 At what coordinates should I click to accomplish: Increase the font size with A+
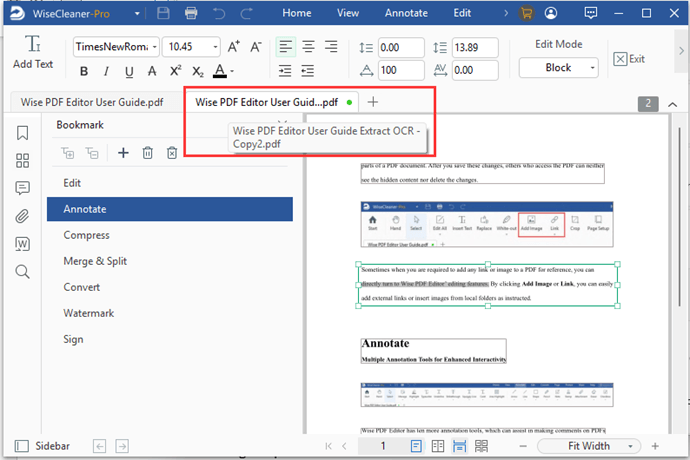[234, 47]
